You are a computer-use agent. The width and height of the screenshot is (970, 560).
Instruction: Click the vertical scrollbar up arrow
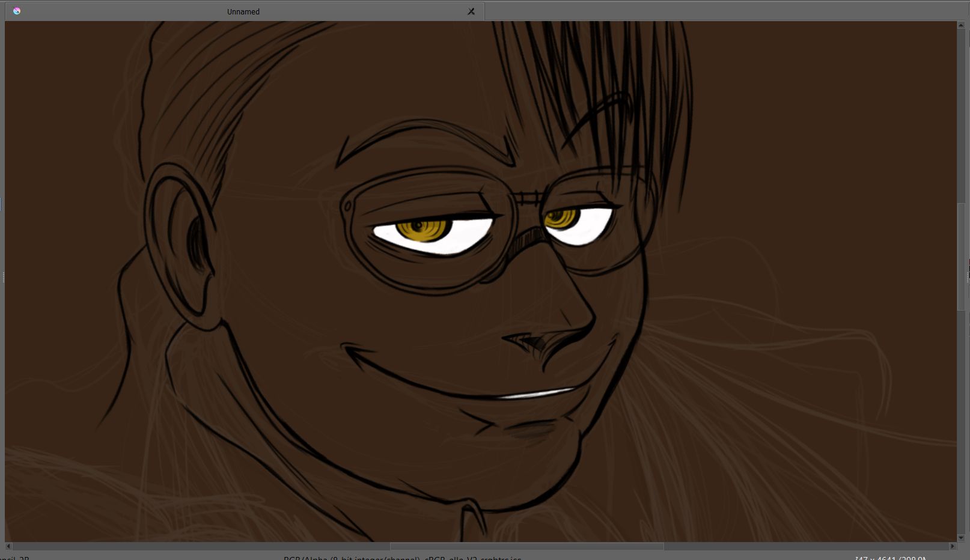pyautogui.click(x=961, y=26)
